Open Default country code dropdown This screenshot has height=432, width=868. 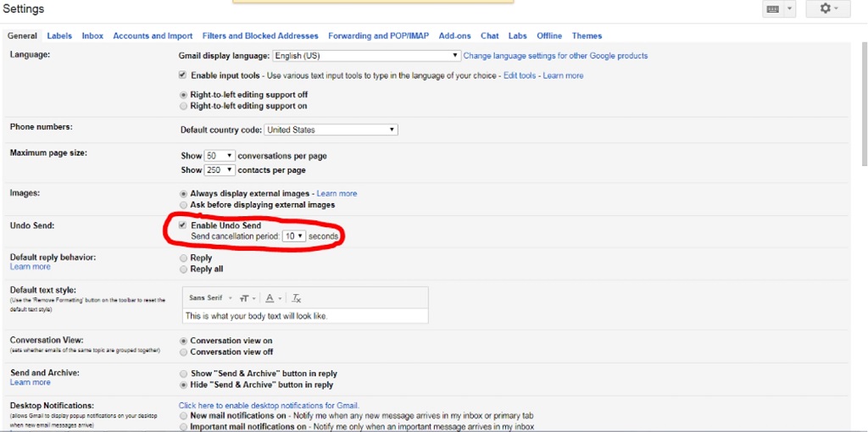(x=331, y=130)
